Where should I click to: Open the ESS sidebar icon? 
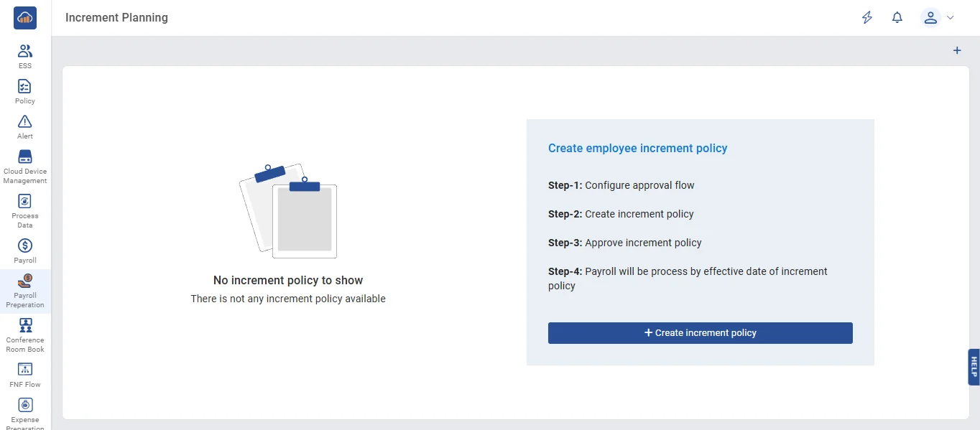pyautogui.click(x=25, y=51)
